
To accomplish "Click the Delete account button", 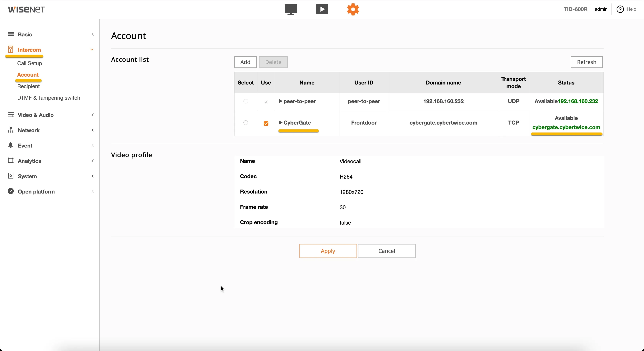I will pos(273,62).
